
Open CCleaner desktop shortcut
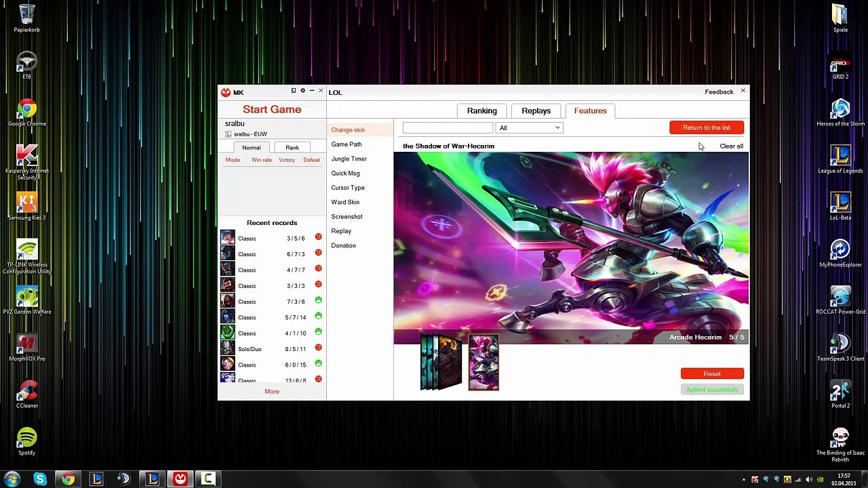(26, 394)
